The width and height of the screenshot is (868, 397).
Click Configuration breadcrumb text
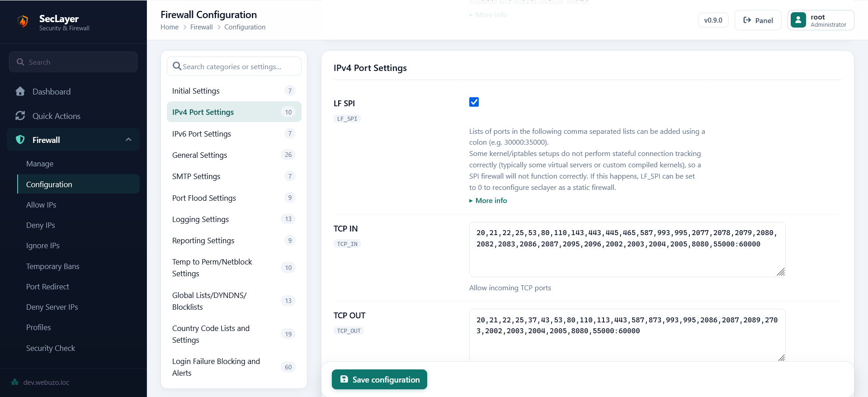point(245,27)
